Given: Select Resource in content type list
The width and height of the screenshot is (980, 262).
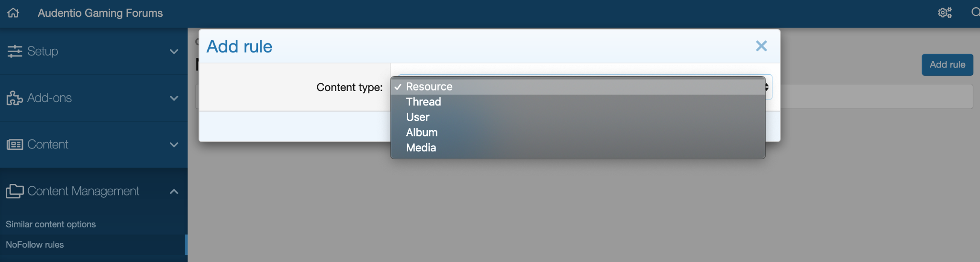Looking at the screenshot, I should point(429,87).
